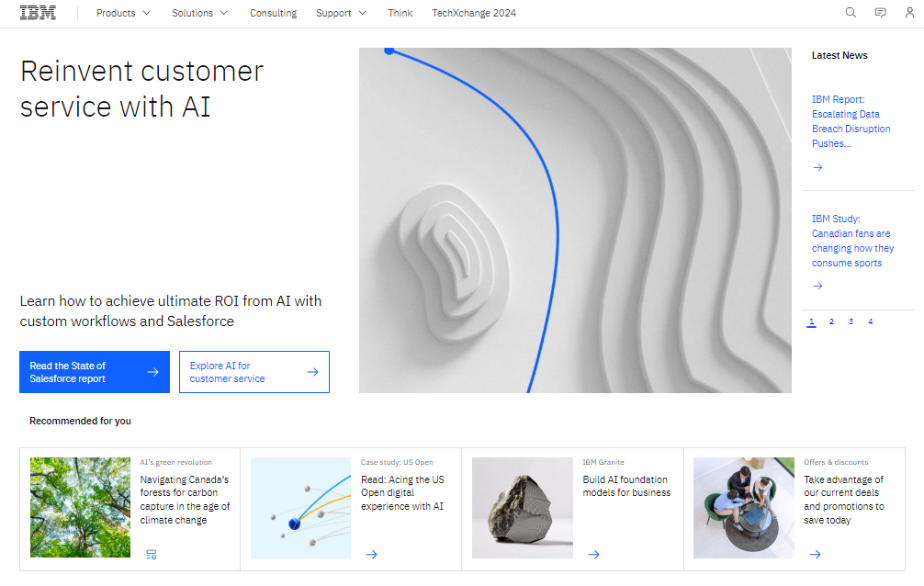The image size is (924, 586).
Task: Go to Latest News page 3
Action: coord(851,321)
